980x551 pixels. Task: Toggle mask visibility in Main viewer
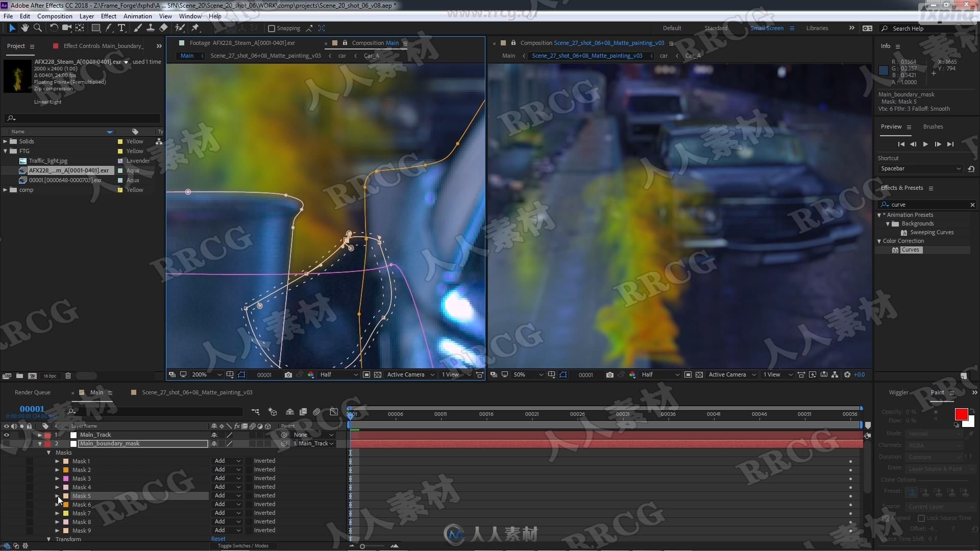click(241, 375)
